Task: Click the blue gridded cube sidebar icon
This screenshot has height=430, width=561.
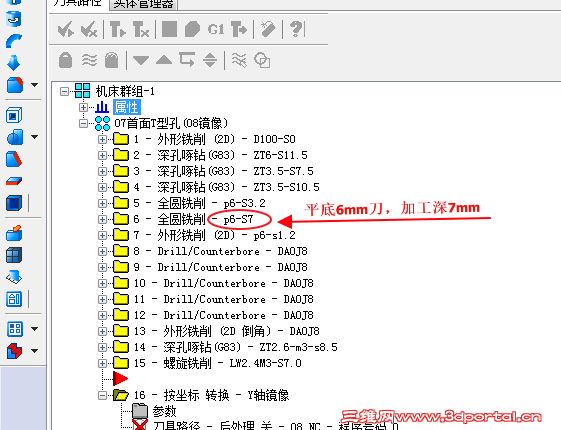Action: pos(14,255)
